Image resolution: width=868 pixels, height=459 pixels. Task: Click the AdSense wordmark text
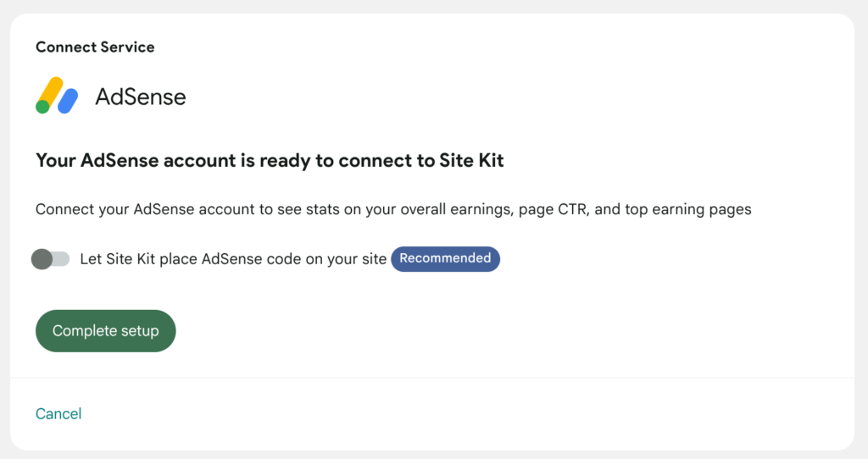pos(140,97)
